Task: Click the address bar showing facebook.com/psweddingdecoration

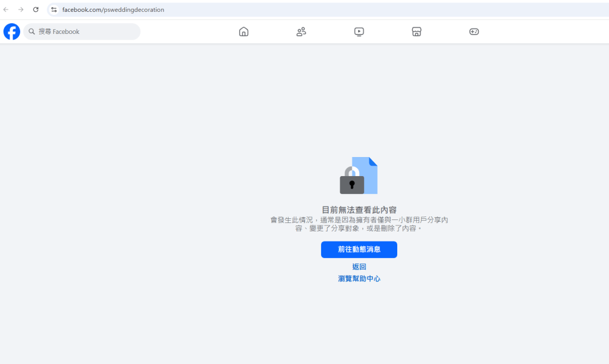Action: click(238, 10)
